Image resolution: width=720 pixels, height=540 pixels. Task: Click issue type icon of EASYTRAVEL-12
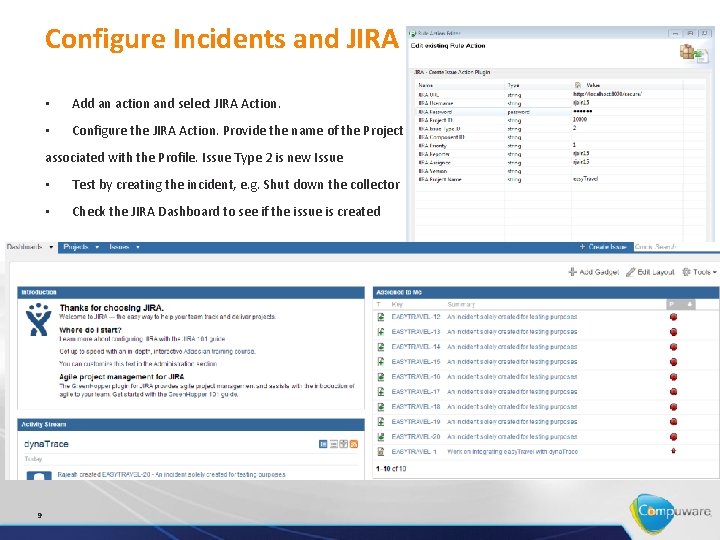pos(381,317)
